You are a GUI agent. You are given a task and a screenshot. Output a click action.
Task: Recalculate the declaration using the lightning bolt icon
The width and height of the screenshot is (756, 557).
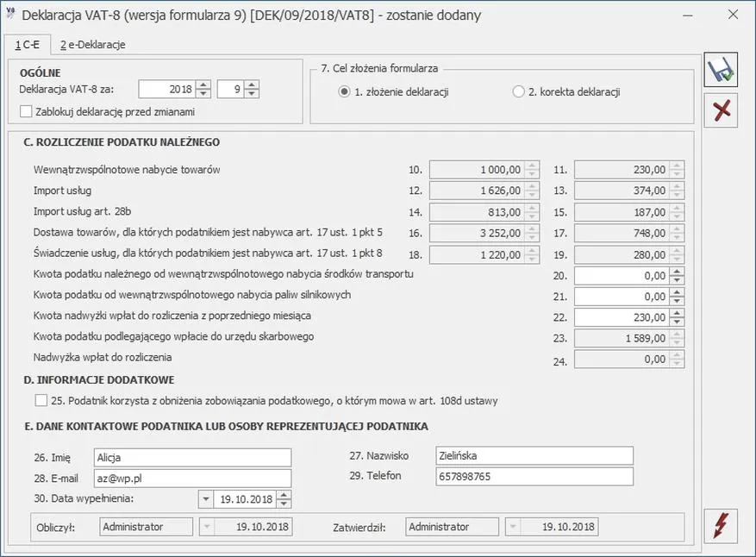tap(721, 526)
